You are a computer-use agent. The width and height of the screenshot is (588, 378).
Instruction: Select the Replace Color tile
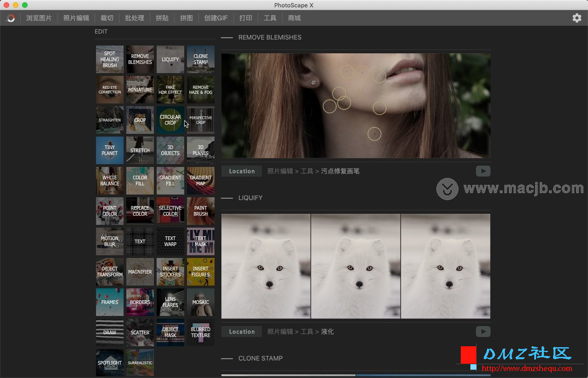click(x=140, y=211)
